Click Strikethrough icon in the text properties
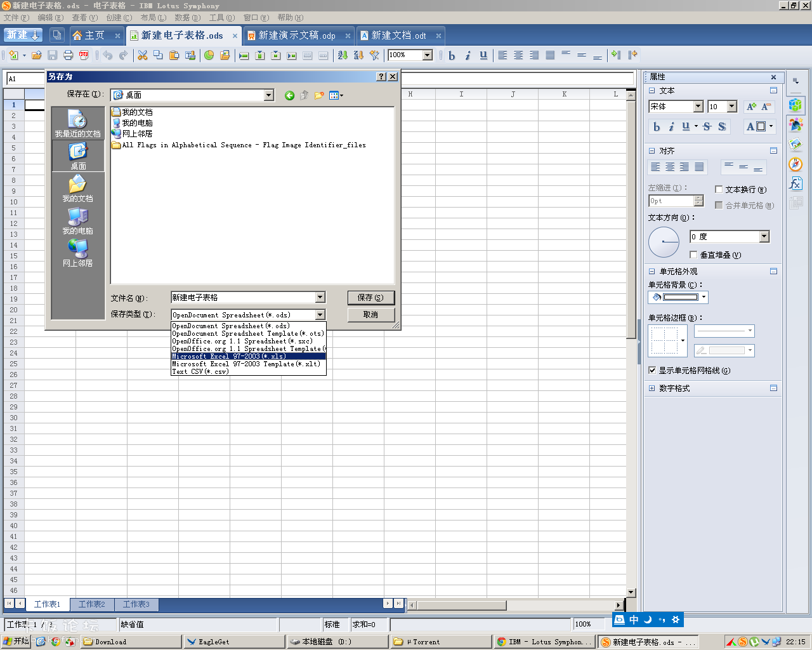The height and width of the screenshot is (650, 812). point(707,126)
